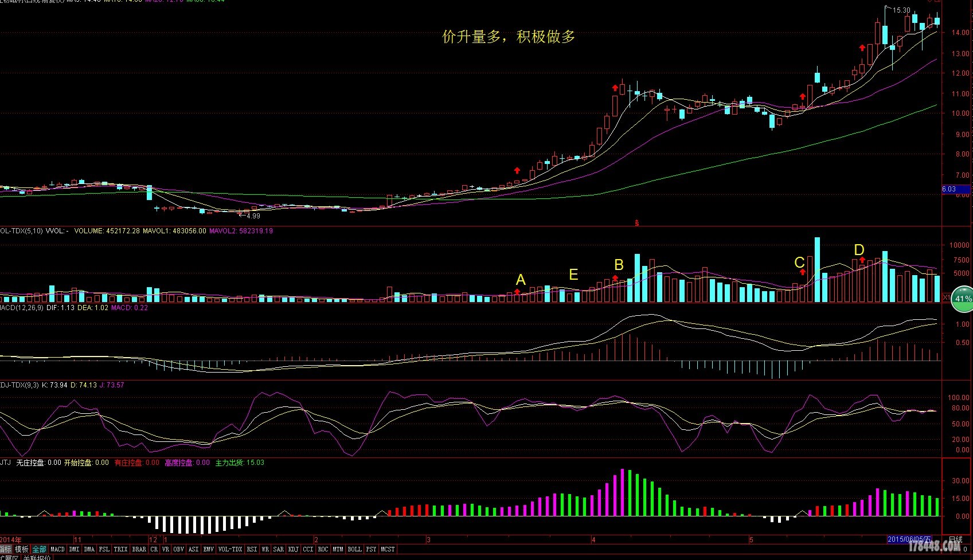Open the 模板 tab
The height and width of the screenshot is (560, 973).
21,549
